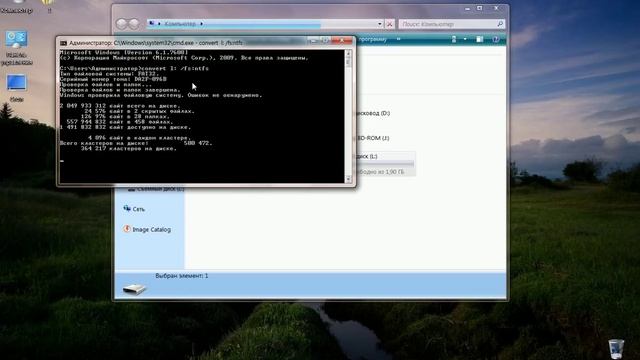Click the Back arrow in Explorer window
Viewport: 640px width, 360px height.
pyautogui.click(x=122, y=24)
